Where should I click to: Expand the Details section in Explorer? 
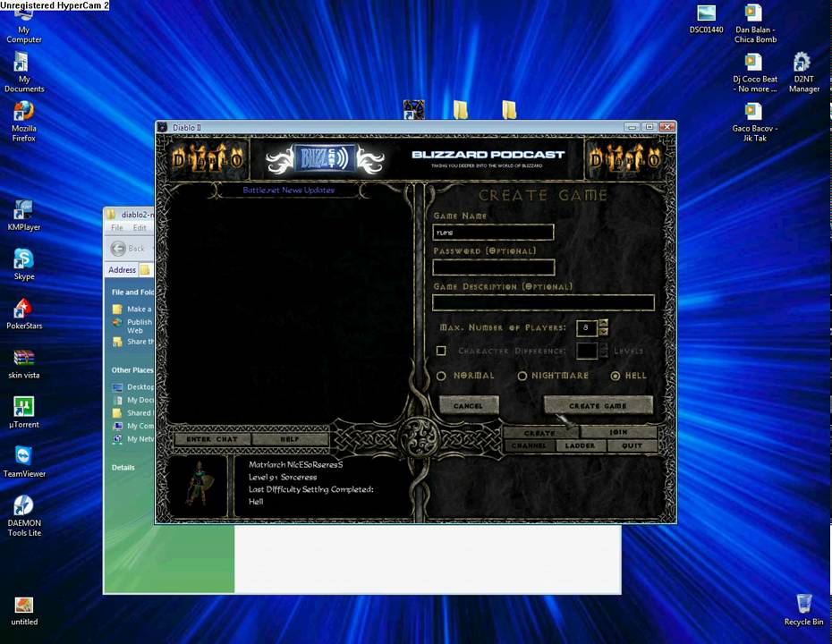(x=123, y=468)
